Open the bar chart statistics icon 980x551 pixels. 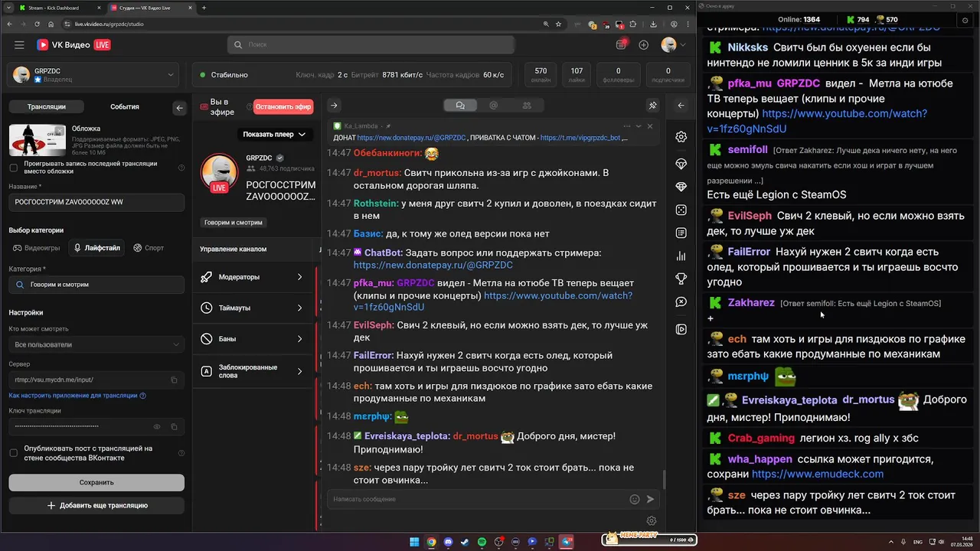click(x=681, y=256)
